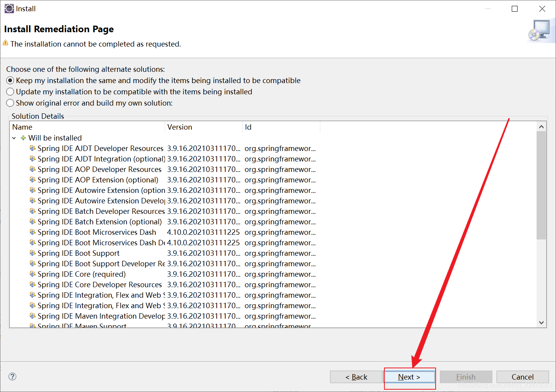This screenshot has height=392, width=556.
Task: Click the Back button
Action: point(356,377)
